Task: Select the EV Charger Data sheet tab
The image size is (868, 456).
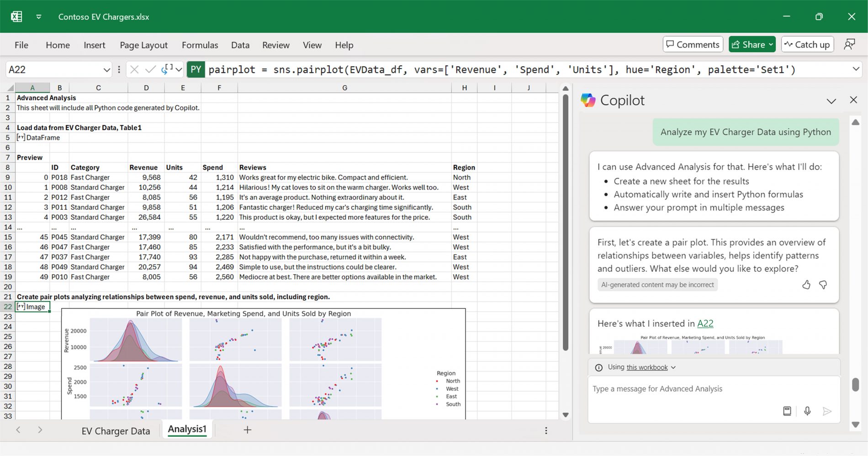Action: pos(116,430)
